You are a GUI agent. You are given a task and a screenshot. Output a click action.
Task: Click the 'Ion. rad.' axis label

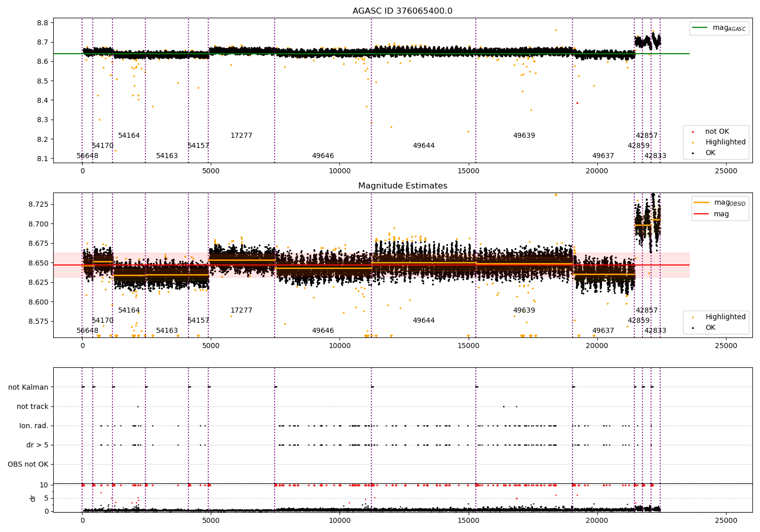pyautogui.click(x=34, y=426)
